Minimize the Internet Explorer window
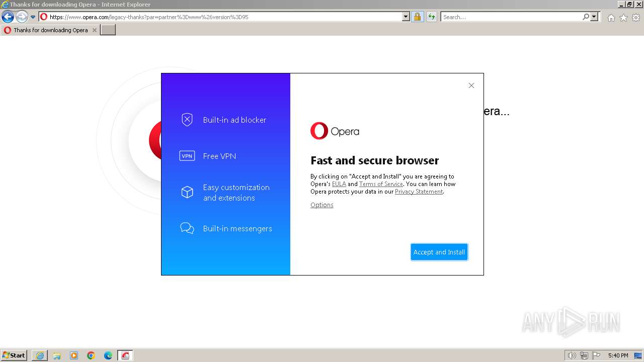This screenshot has height=362, width=644. [621, 4]
